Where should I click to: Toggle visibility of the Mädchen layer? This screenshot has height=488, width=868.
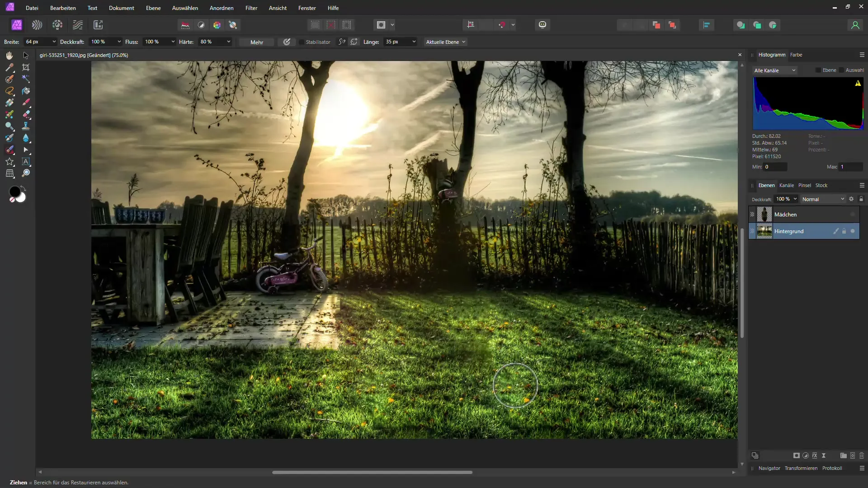pos(853,214)
